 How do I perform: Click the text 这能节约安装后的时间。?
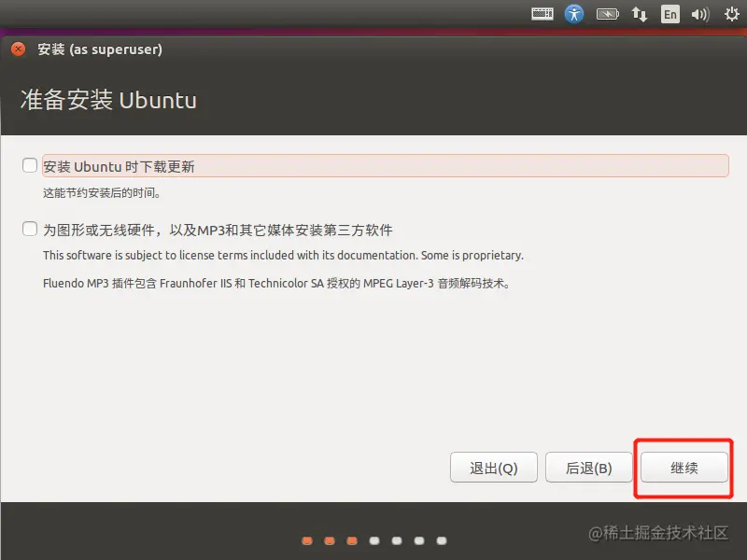[x=102, y=193]
